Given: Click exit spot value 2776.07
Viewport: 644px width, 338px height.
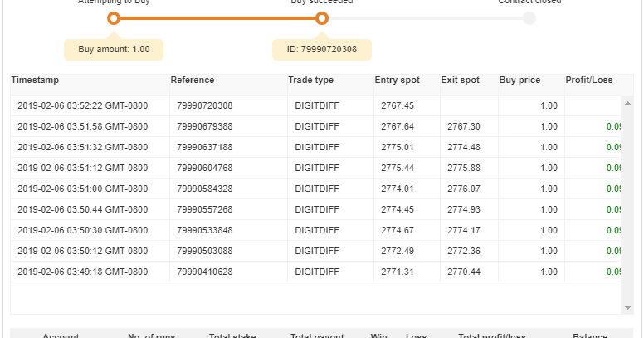Looking at the screenshot, I should [x=464, y=189].
